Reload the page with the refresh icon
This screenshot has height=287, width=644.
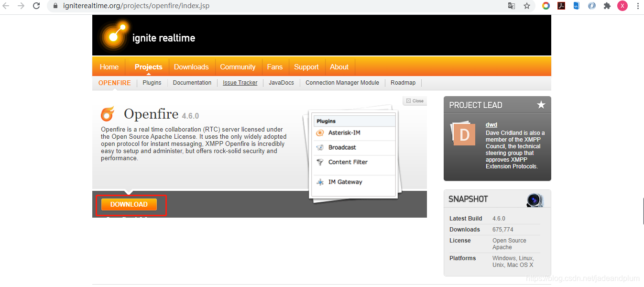36,6
